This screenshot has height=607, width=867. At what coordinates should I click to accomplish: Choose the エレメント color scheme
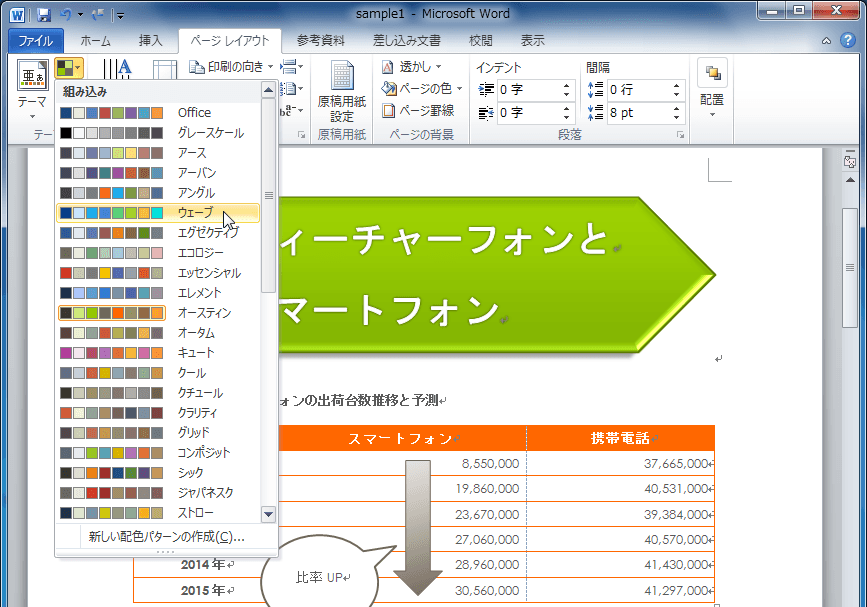pos(158,293)
